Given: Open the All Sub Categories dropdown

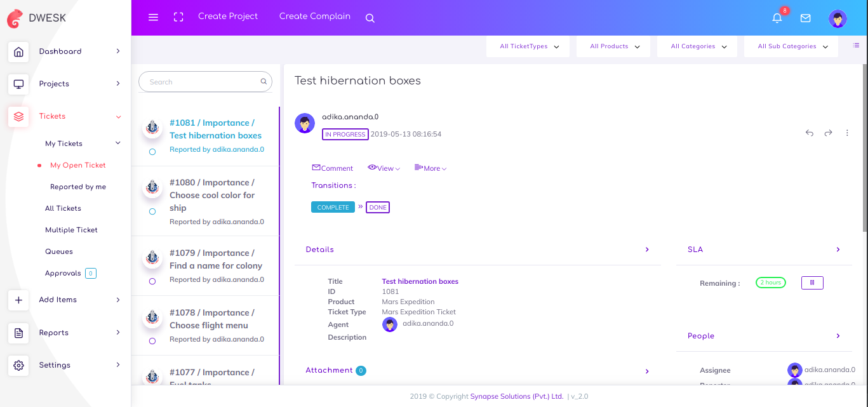Looking at the screenshot, I should (791, 46).
